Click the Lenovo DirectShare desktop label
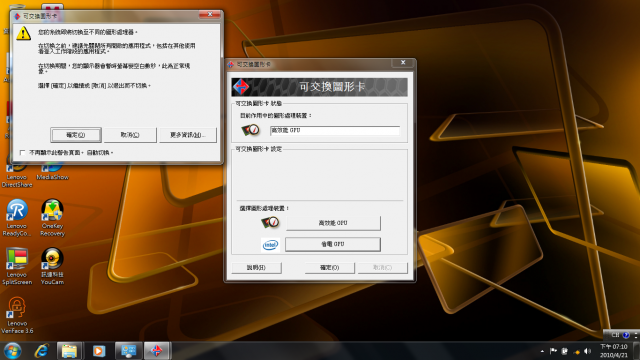Image resolution: width=640 pixels, height=360 pixels. point(17,181)
